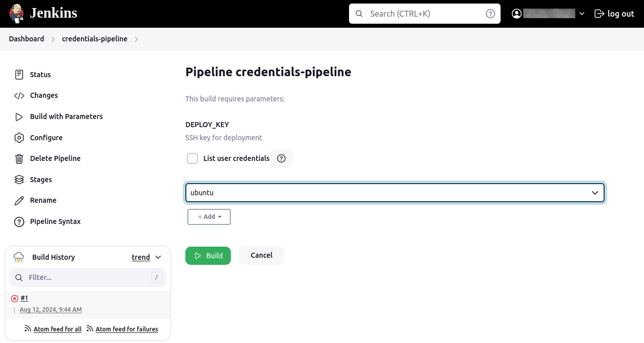This screenshot has height=343, width=644.
Task: Open Atom feed for failures
Action: pos(127,329)
